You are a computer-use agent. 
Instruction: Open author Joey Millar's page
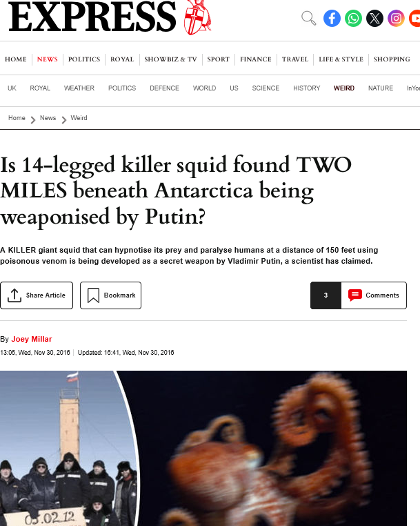(x=32, y=339)
